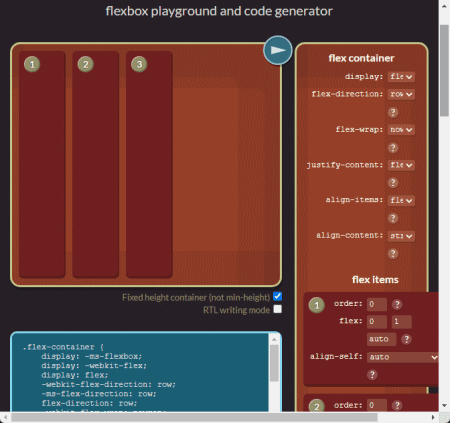Open item 1 align-self dropdown
Viewport: 450px width, 423px height.
pos(403,357)
